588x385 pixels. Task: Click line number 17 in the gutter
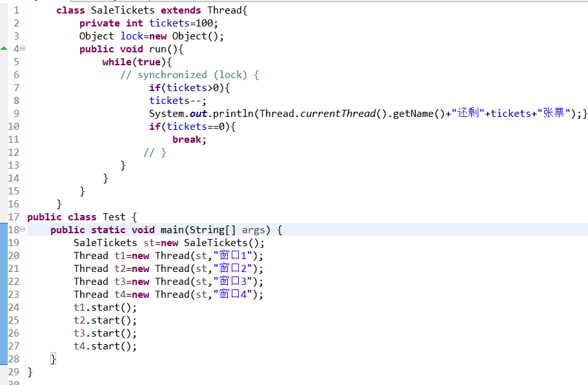pyautogui.click(x=14, y=217)
